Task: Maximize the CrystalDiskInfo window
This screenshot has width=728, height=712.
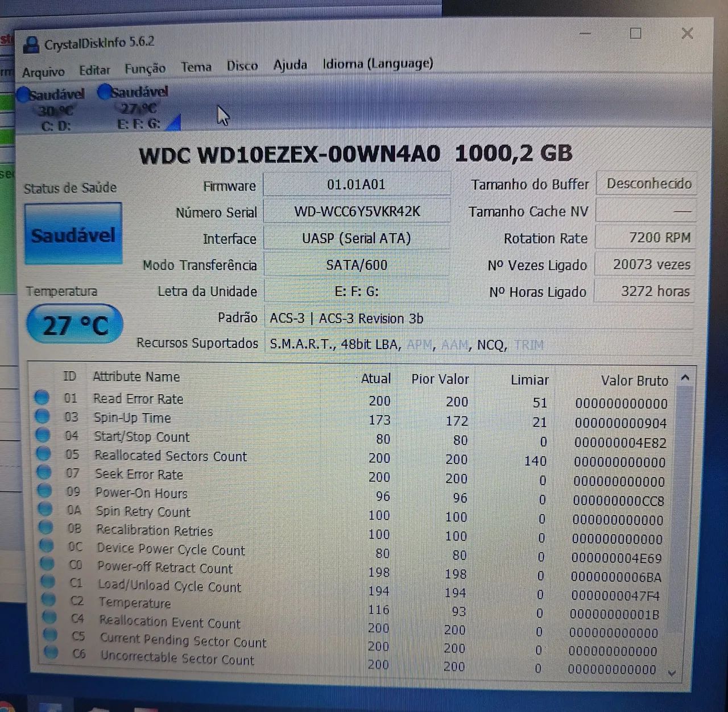Action: pyautogui.click(x=636, y=34)
